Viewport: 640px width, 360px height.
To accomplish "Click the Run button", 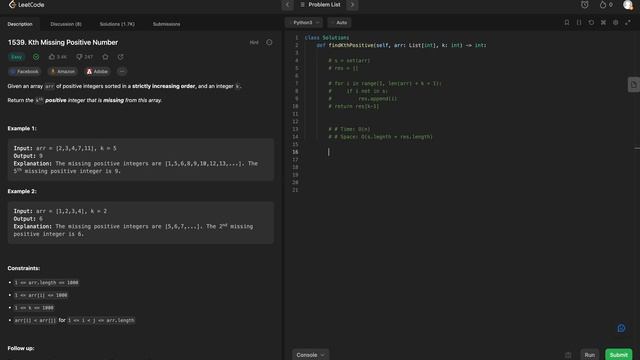I will click(x=589, y=355).
